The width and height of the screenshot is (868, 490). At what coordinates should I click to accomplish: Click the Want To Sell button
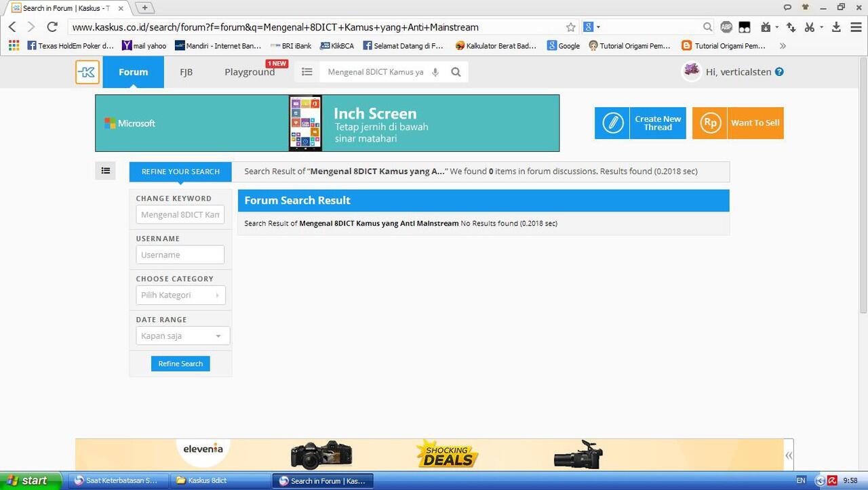point(738,123)
